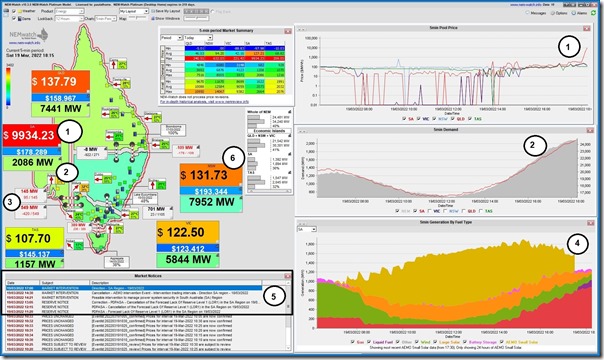Click the QLD price box $137.79
Screen dimensions: 604x360
(60, 82)
